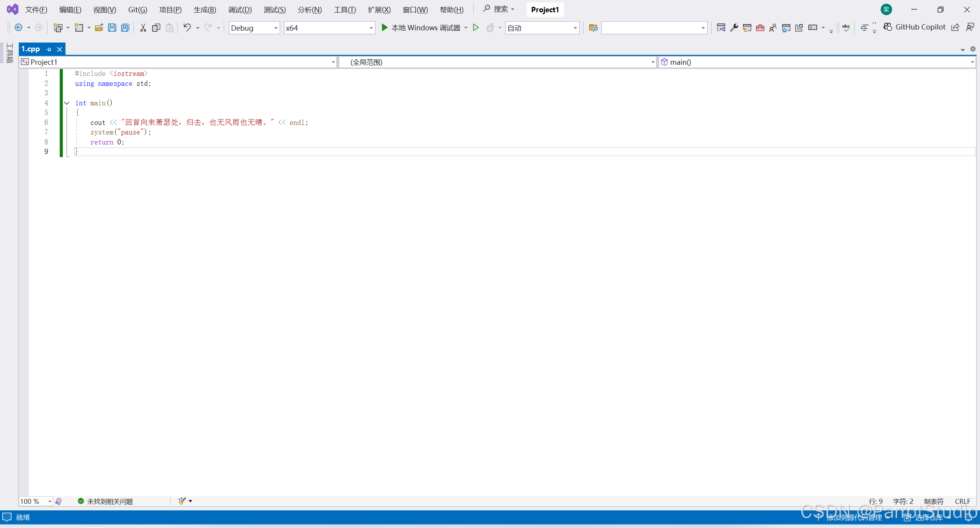
Task: Open the tab list dropdown arrow beside gear
Action: click(962, 50)
